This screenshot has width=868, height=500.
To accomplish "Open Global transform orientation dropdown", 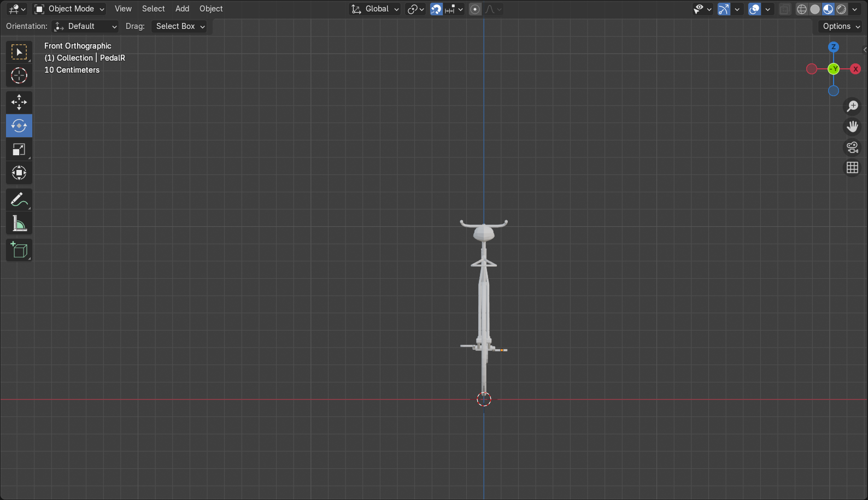I will tap(375, 9).
